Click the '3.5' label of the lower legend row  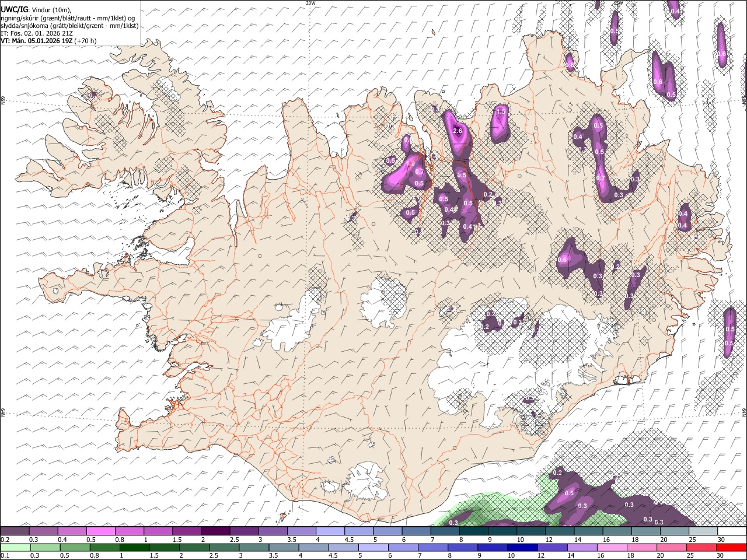point(274,555)
